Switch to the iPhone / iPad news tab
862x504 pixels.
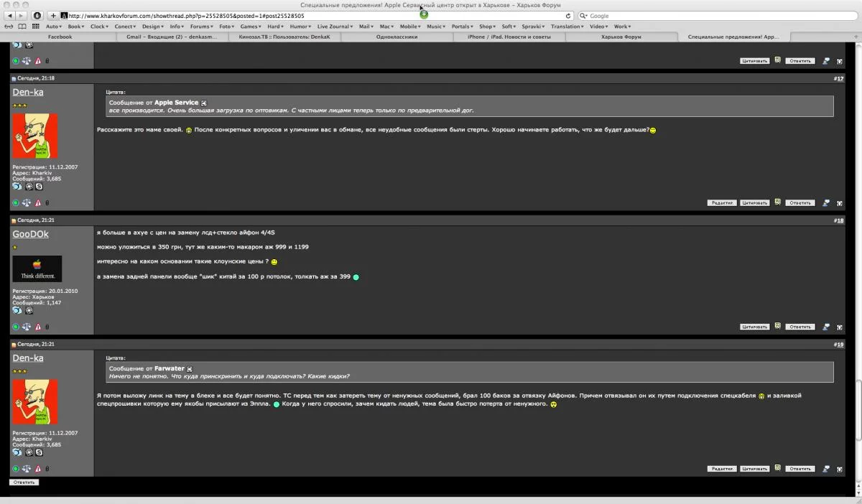[x=509, y=37]
